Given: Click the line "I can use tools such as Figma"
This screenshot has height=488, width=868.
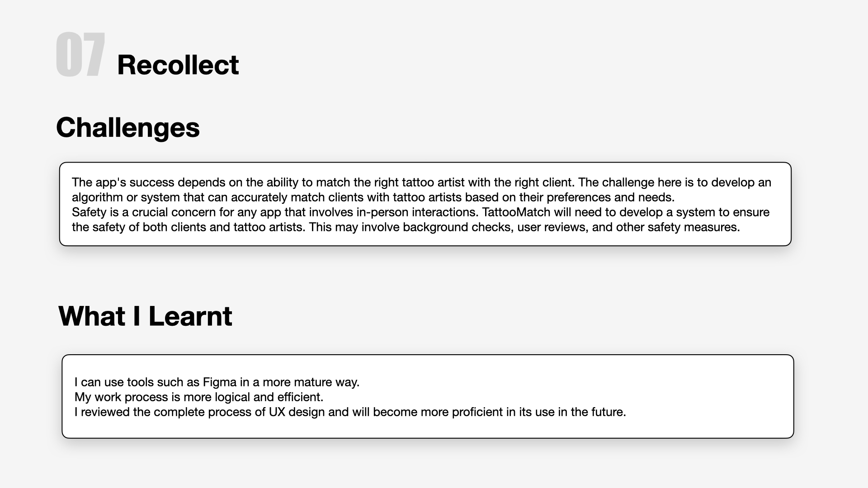Looking at the screenshot, I should coord(217,382).
